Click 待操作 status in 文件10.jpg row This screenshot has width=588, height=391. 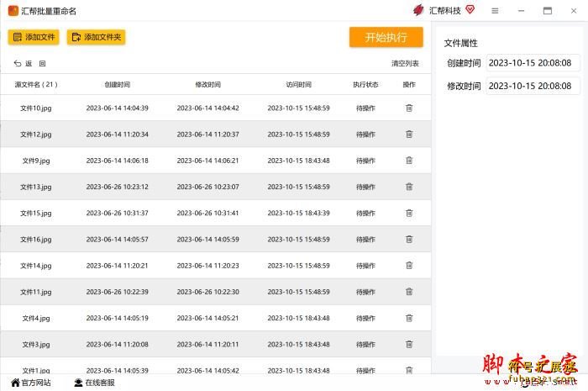[x=365, y=108]
